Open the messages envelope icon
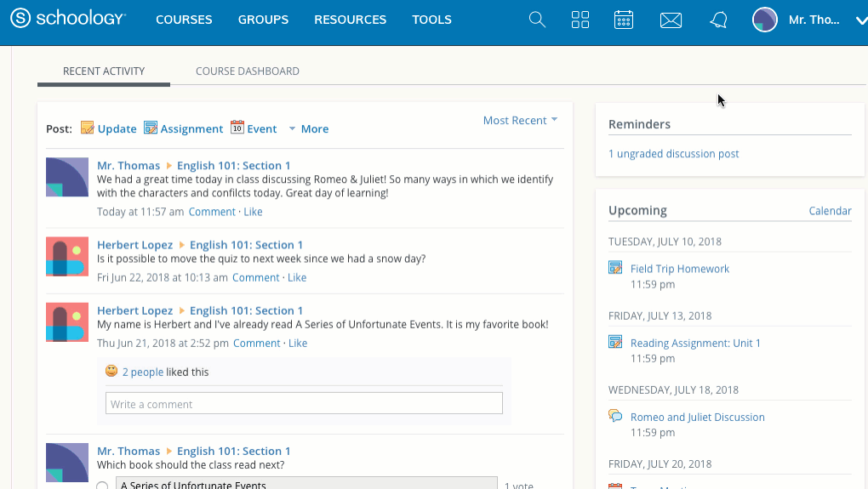 671,20
